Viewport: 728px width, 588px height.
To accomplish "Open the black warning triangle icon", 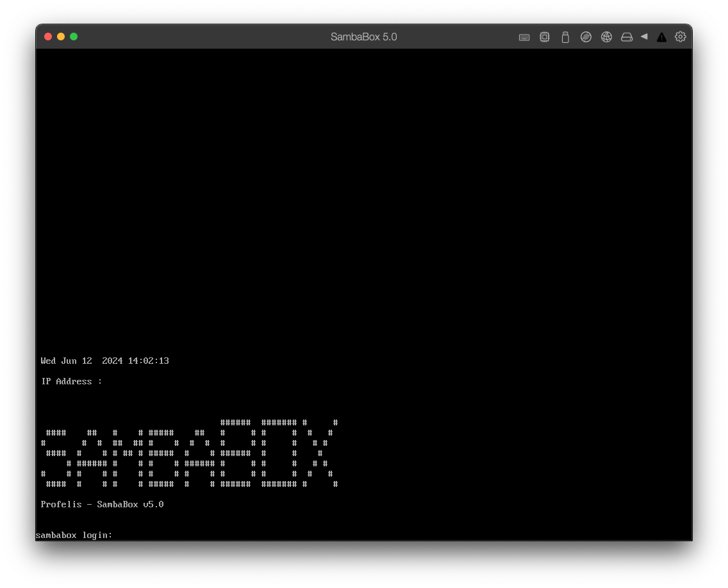I will pyautogui.click(x=661, y=37).
